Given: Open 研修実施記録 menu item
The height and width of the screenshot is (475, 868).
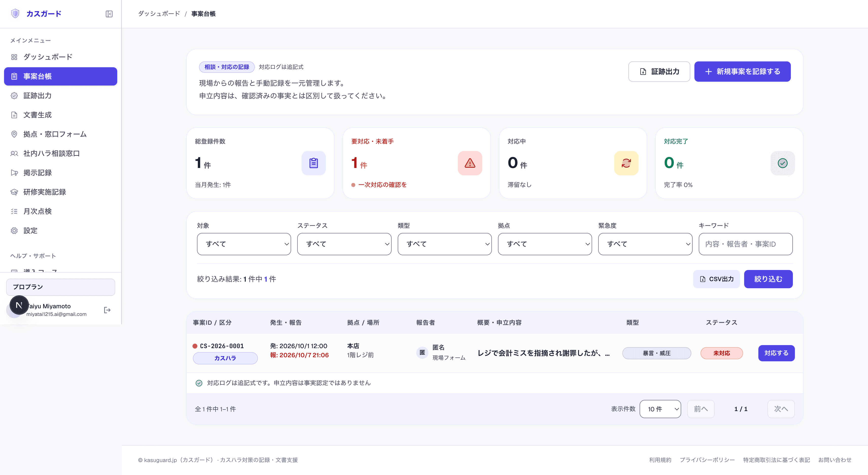Looking at the screenshot, I should coord(61,192).
